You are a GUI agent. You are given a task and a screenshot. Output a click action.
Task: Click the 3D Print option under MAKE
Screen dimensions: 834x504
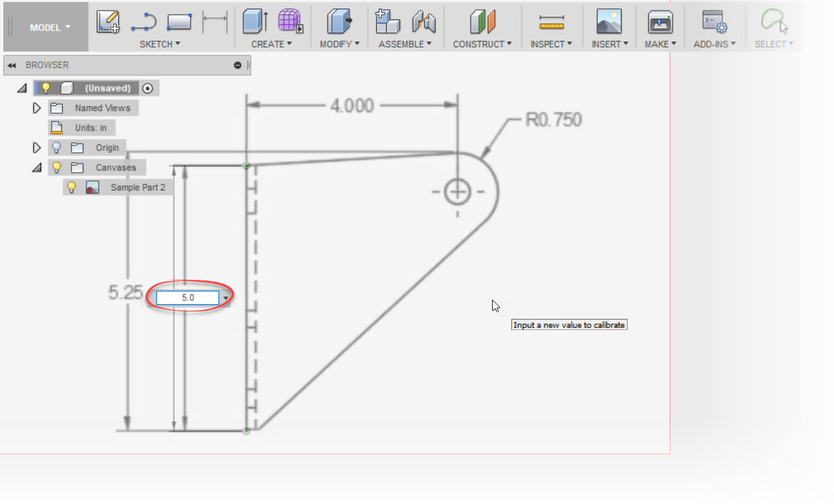659,22
